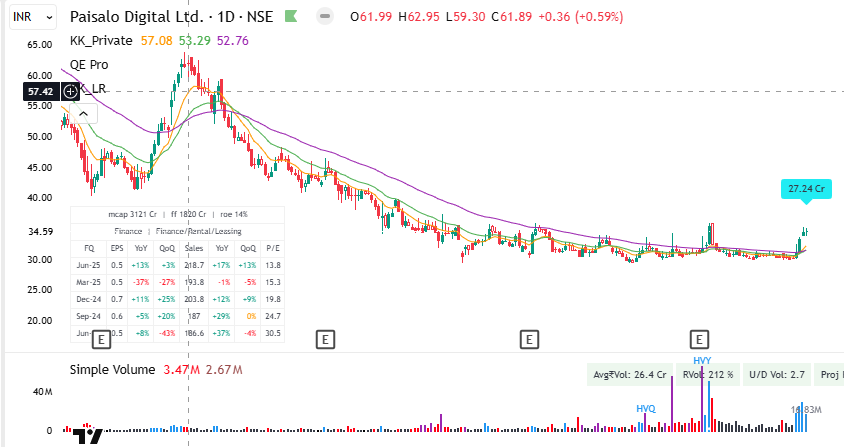Click the 34.59 price axis label
The width and height of the screenshot is (844, 447).
pos(41,232)
